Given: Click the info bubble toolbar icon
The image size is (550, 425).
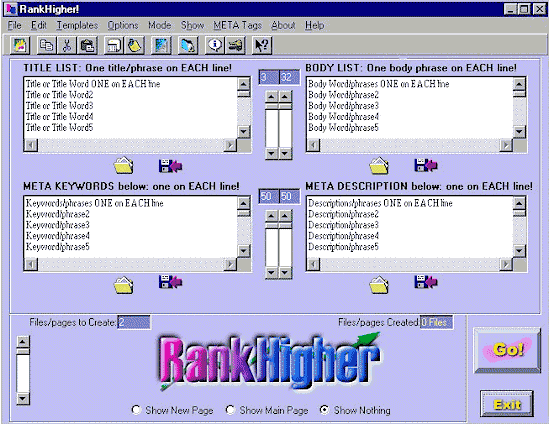Looking at the screenshot, I should click(x=215, y=46).
